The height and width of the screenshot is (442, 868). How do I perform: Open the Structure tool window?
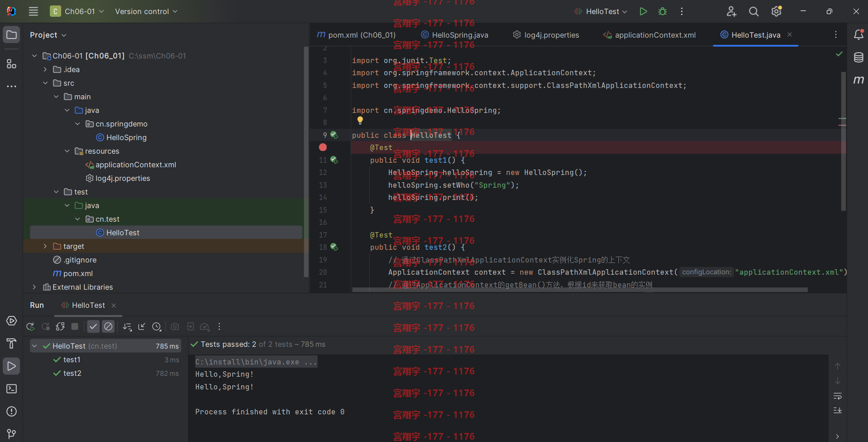click(x=11, y=64)
